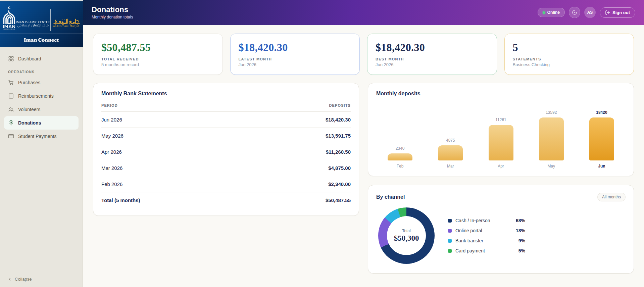Click the Feb bar in chart
This screenshot has width=644, height=287.
coord(400,157)
